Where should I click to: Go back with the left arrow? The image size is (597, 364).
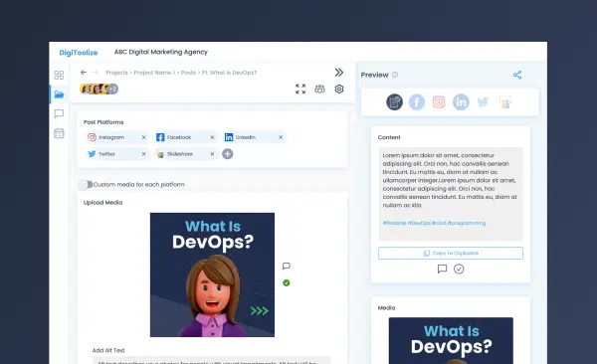click(84, 73)
